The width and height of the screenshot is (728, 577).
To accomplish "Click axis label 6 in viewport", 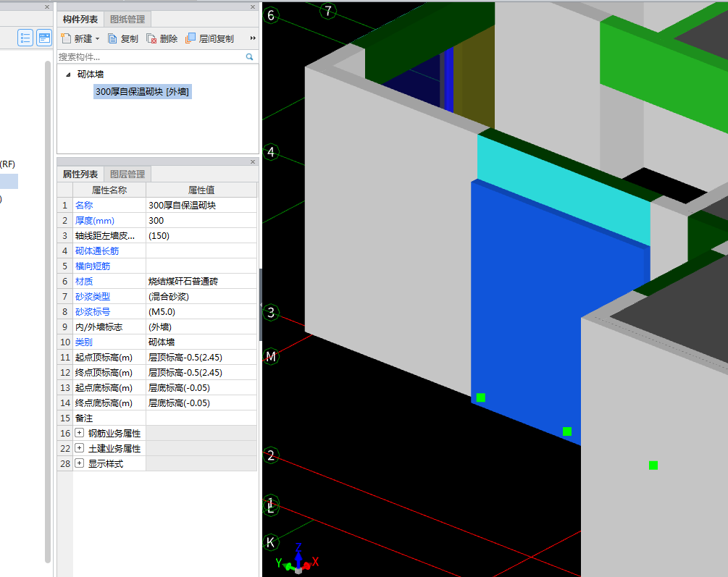I will tap(271, 16).
